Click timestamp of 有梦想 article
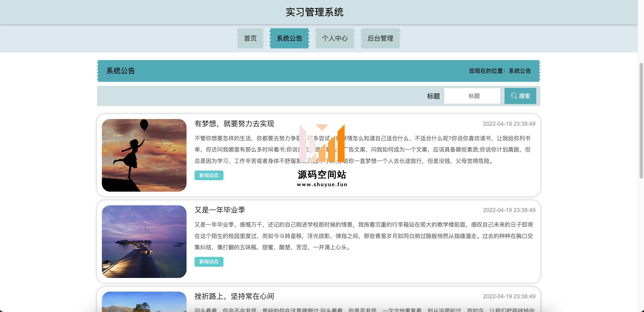The image size is (644, 312). [x=509, y=124]
